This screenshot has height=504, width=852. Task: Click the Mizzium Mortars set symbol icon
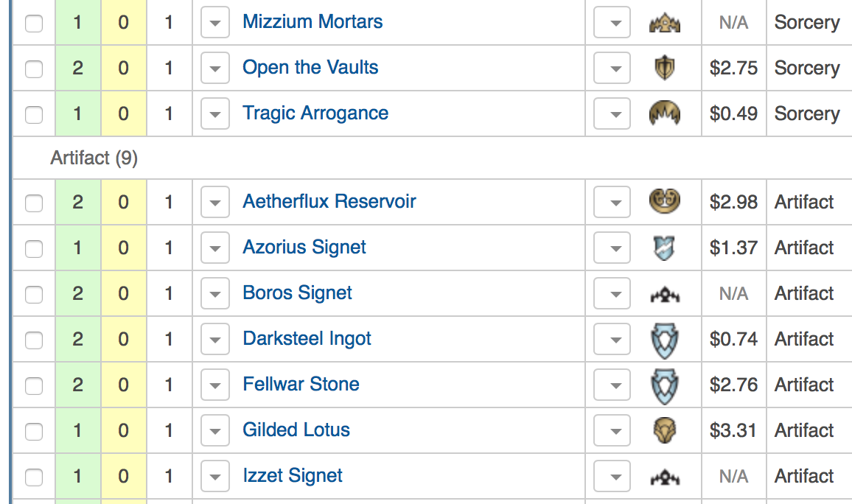point(665,24)
